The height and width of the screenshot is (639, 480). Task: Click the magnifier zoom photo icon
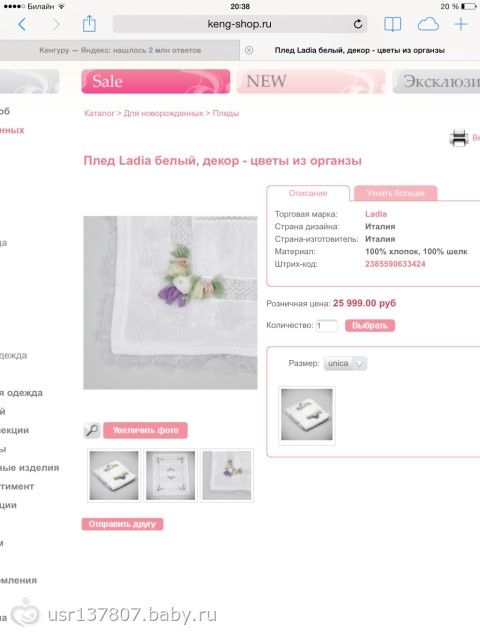[x=92, y=430]
